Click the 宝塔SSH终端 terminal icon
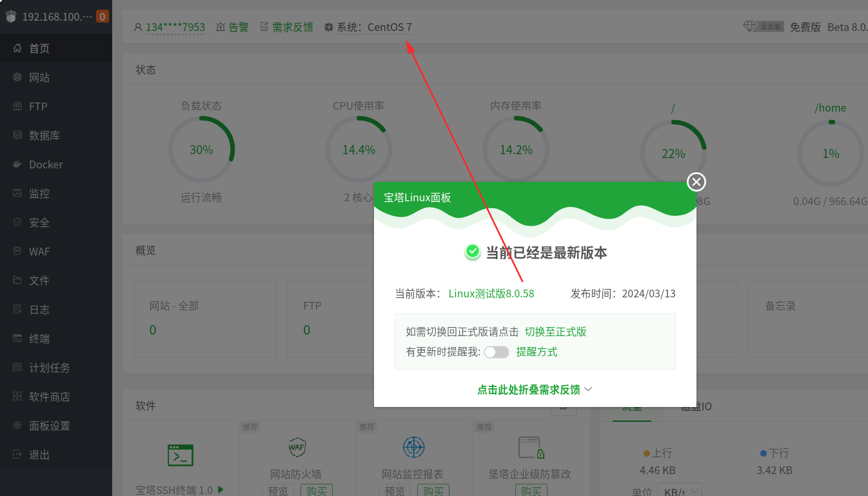This screenshot has width=868, height=496. [x=180, y=455]
